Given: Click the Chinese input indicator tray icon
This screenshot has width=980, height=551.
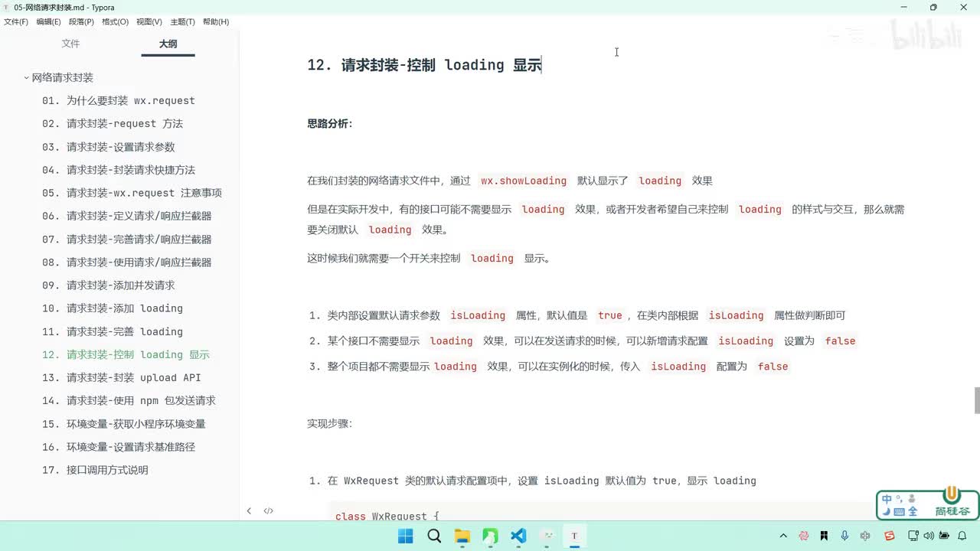Looking at the screenshot, I should click(x=865, y=536).
